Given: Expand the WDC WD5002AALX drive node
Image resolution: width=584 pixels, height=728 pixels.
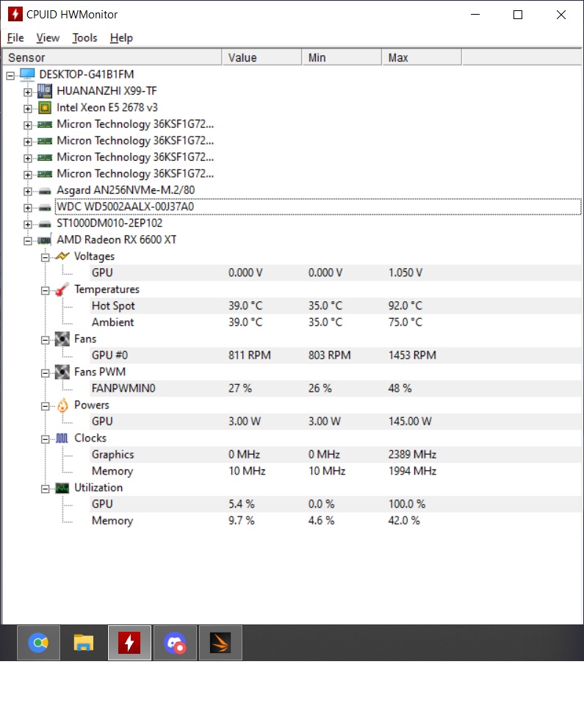Looking at the screenshot, I should tap(28, 208).
